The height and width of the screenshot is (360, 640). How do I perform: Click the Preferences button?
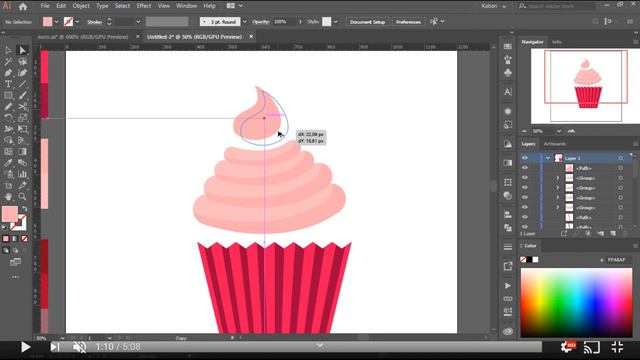pyautogui.click(x=408, y=22)
